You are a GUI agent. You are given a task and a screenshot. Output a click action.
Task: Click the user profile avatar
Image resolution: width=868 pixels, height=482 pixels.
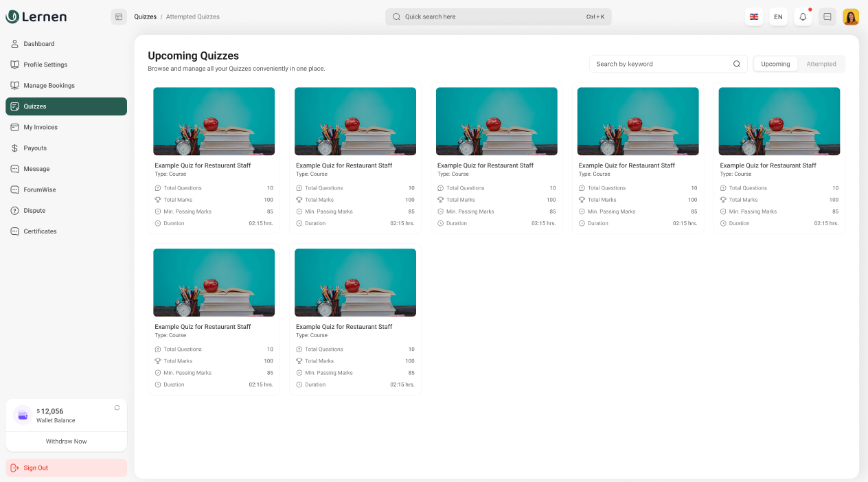point(851,16)
